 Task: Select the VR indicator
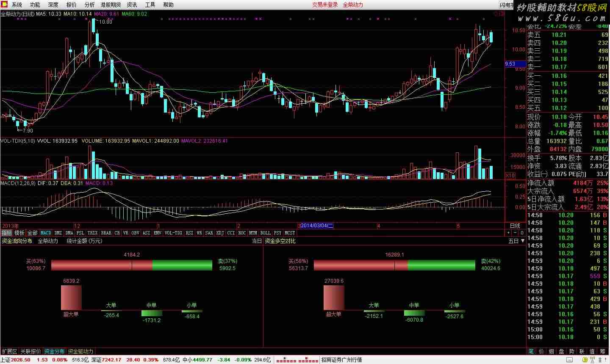coord(126,233)
